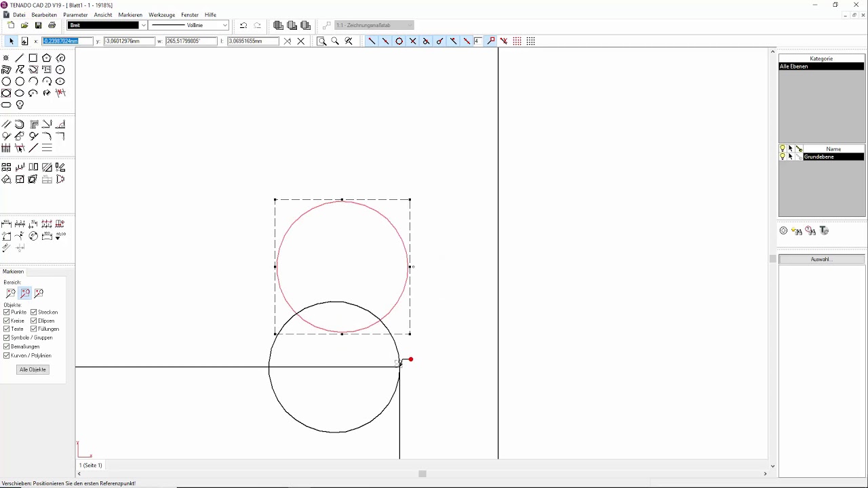This screenshot has height=488, width=868.
Task: Toggle circle center snap icon
Action: point(399,41)
